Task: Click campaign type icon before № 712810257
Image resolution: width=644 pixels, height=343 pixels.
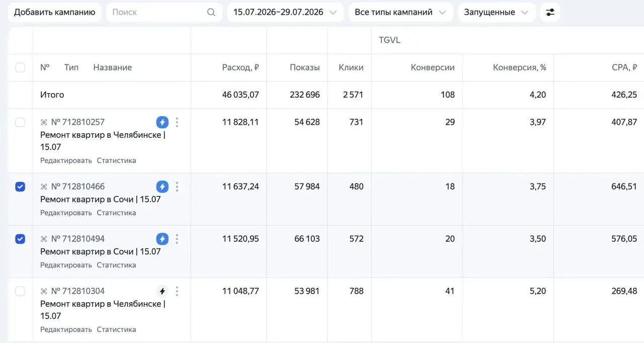Action: (x=44, y=122)
